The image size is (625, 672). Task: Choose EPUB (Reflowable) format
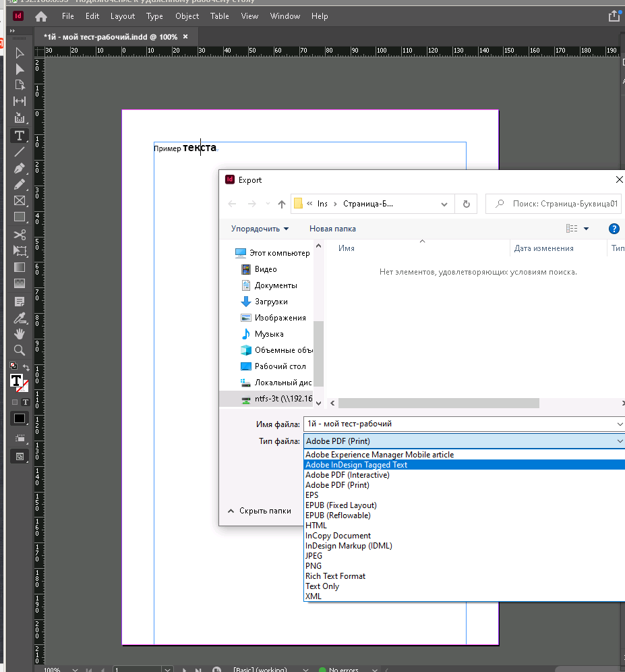[338, 515]
